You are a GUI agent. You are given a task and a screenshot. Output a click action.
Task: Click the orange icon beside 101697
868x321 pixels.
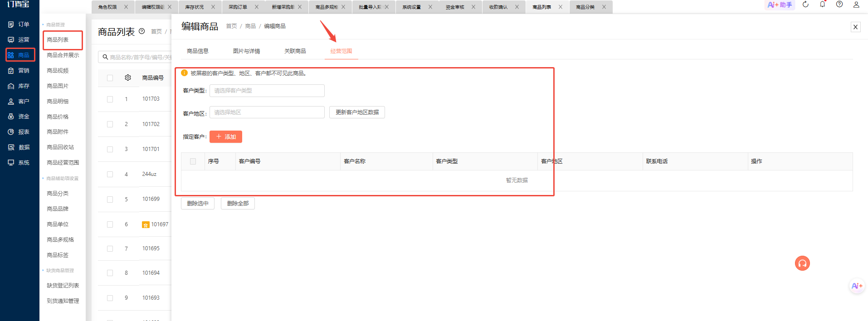146,224
